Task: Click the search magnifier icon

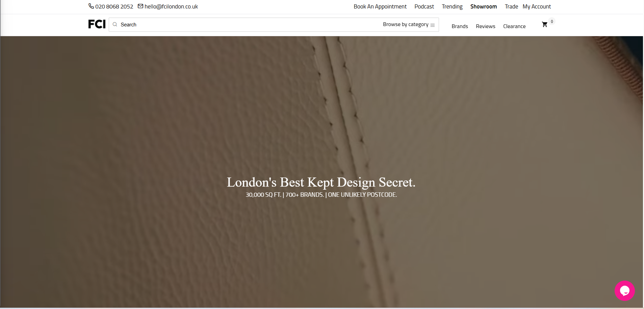Action: point(115,24)
